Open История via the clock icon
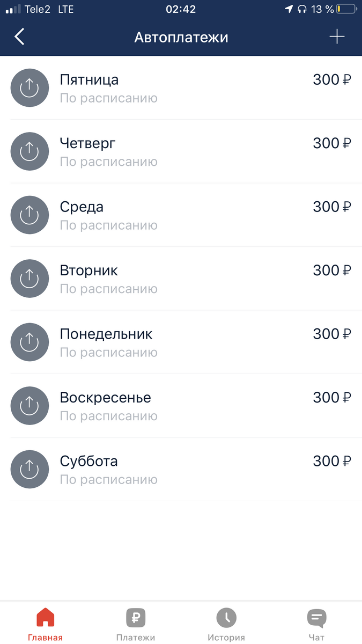Viewport: 362px width, 644px height. [x=226, y=617]
